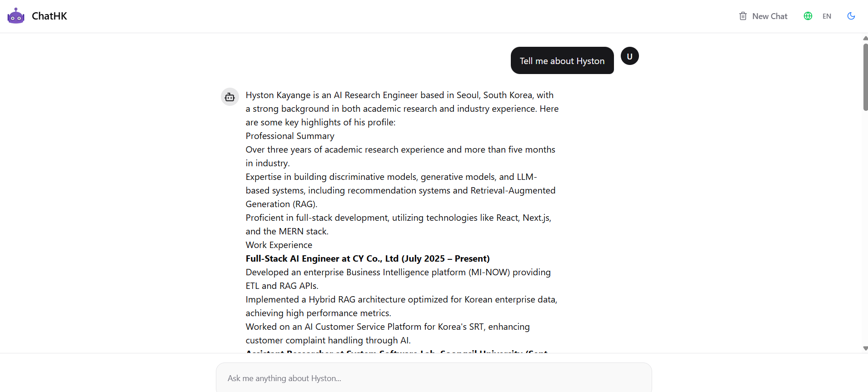Click the 'Professional Summary' line

tap(290, 136)
